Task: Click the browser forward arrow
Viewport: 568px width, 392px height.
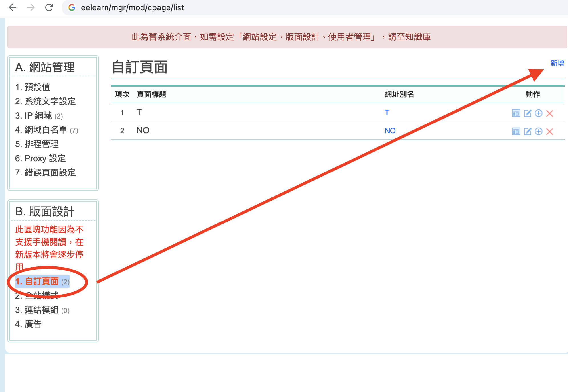Action: [31, 7]
